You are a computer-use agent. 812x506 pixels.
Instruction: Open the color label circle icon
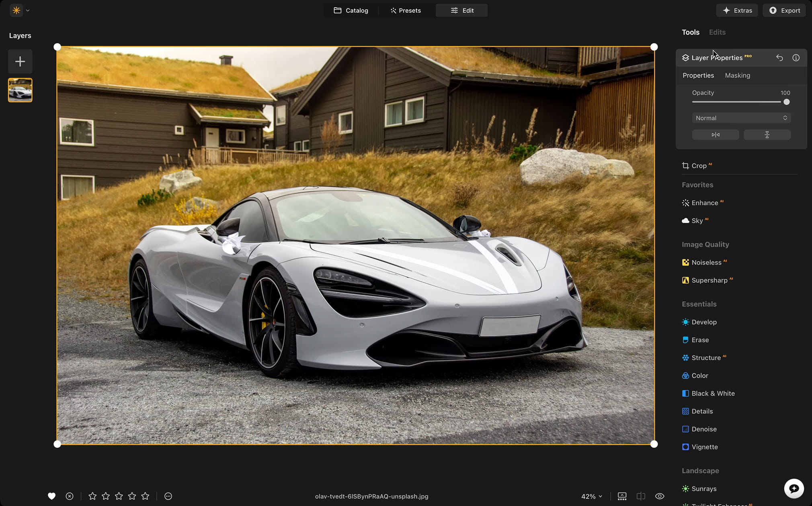click(168, 496)
